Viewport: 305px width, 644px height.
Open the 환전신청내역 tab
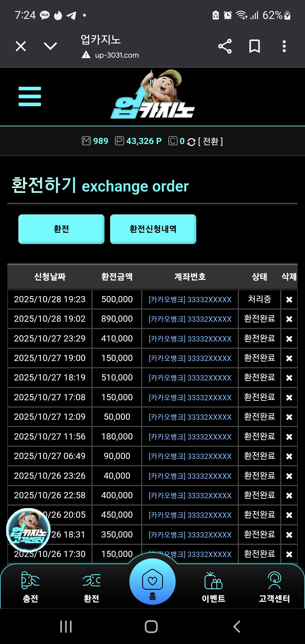point(153,229)
